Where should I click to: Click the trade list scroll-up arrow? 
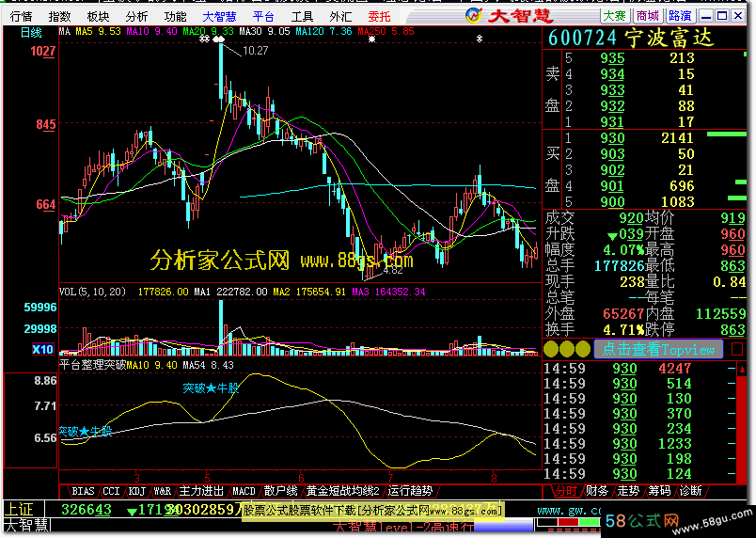[x=742, y=371]
